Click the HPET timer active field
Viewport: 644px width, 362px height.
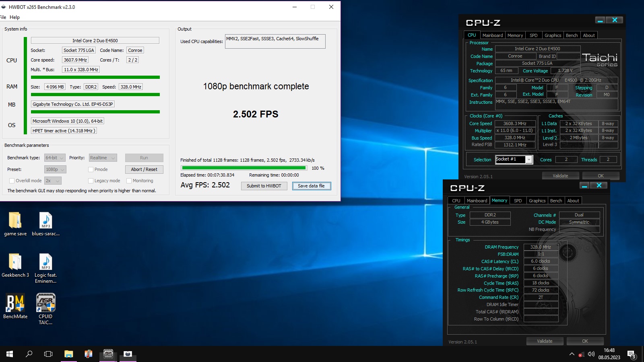64,131
